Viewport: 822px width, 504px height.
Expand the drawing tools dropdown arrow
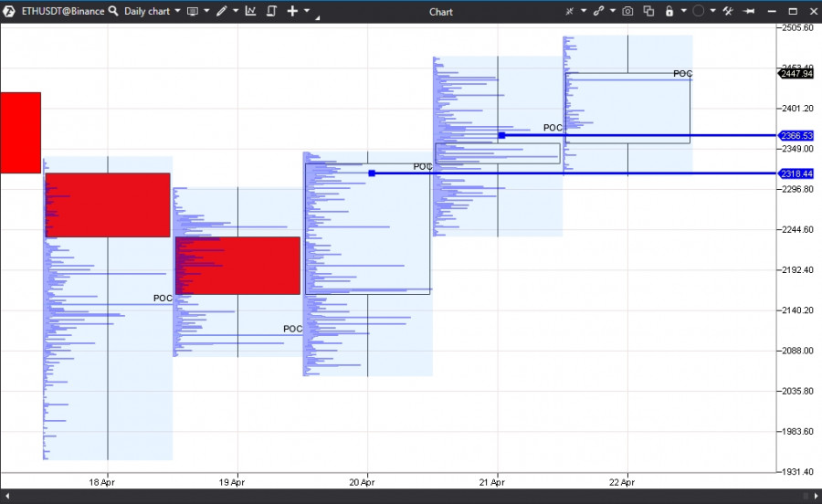236,11
